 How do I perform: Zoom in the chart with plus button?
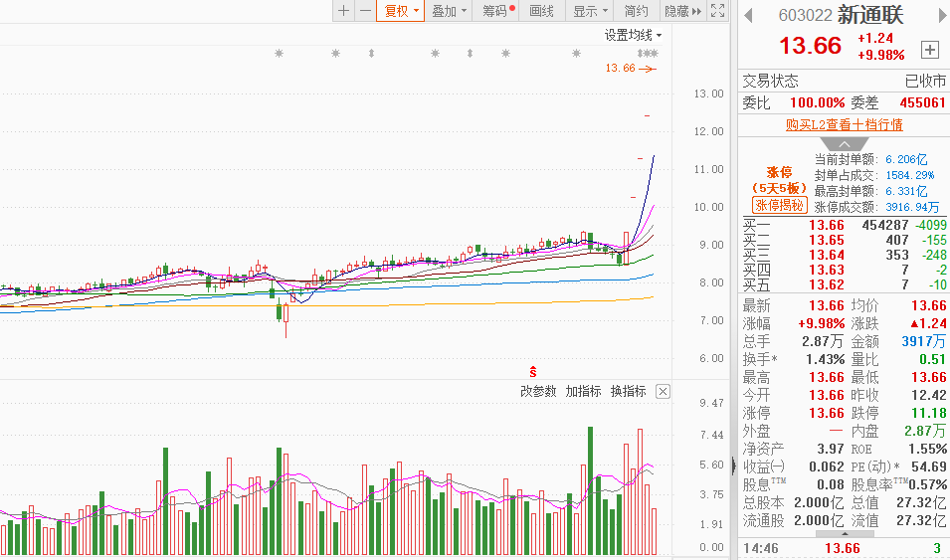coord(343,11)
